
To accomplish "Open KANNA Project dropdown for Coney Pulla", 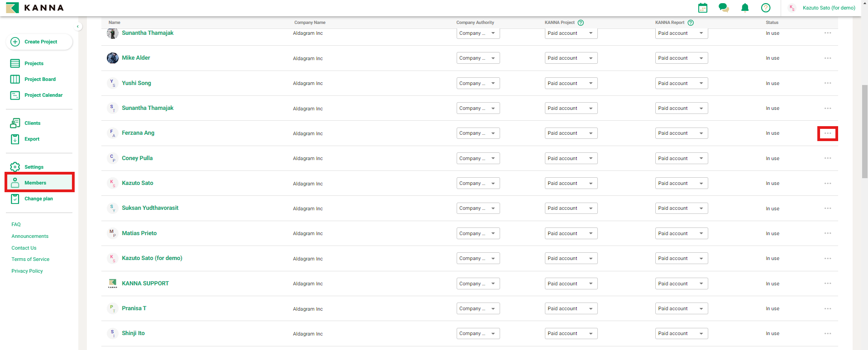I will tap(571, 158).
